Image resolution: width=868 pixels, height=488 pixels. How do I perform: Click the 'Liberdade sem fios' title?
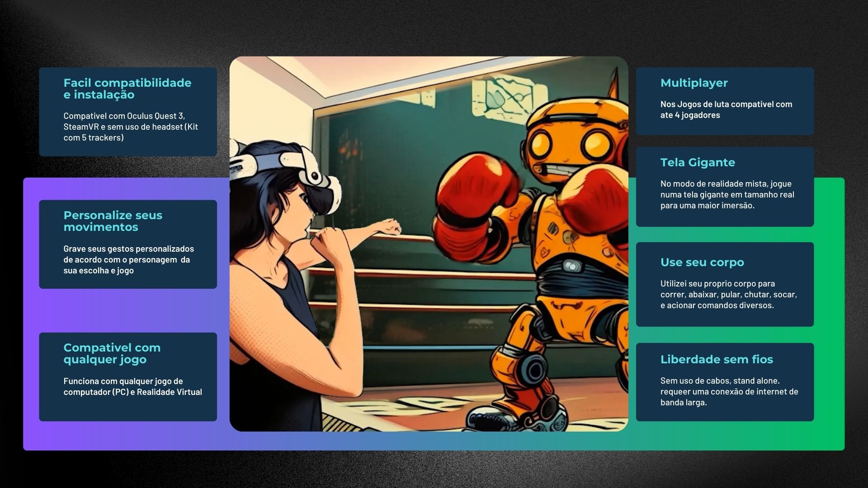point(716,359)
